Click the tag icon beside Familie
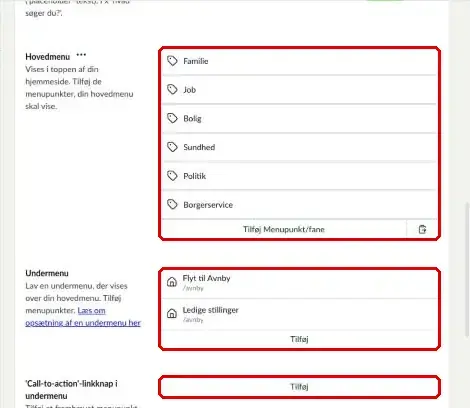Image resolution: width=470 pixels, height=408 pixels. pos(172,61)
